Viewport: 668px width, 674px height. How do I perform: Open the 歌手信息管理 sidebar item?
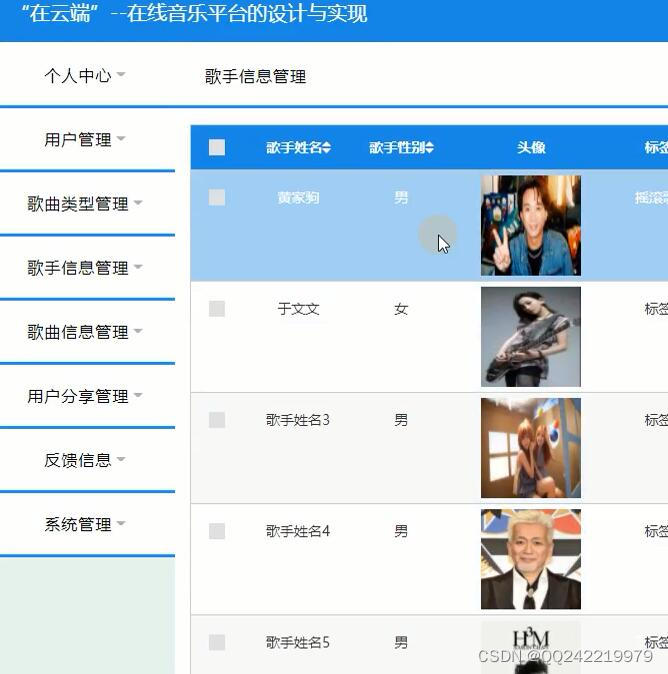78,268
